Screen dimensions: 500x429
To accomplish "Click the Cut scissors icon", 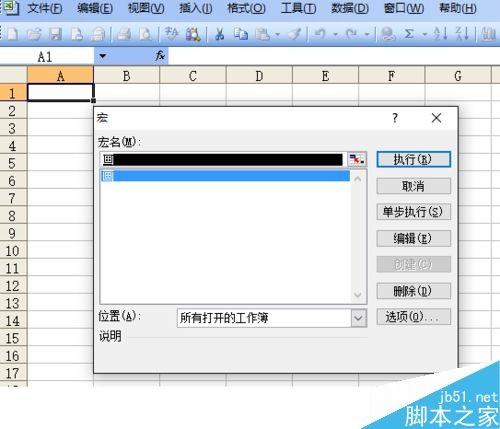I will pos(219,34).
